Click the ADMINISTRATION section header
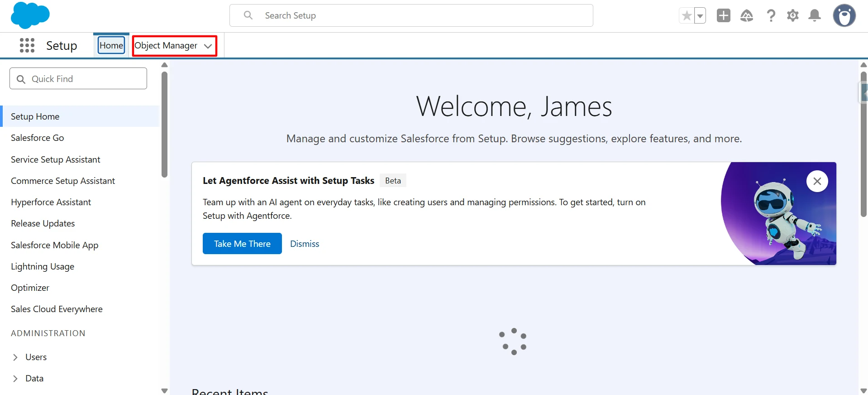This screenshot has width=868, height=395. [x=48, y=333]
